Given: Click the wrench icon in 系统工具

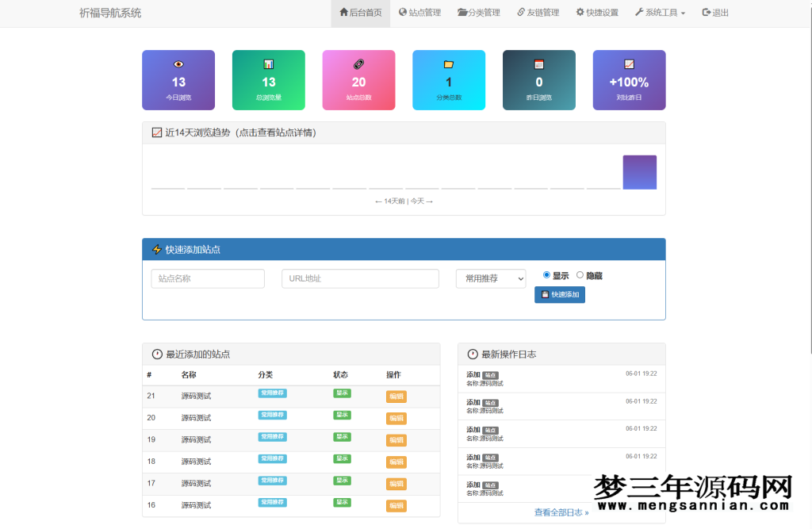Looking at the screenshot, I should click(x=640, y=12).
